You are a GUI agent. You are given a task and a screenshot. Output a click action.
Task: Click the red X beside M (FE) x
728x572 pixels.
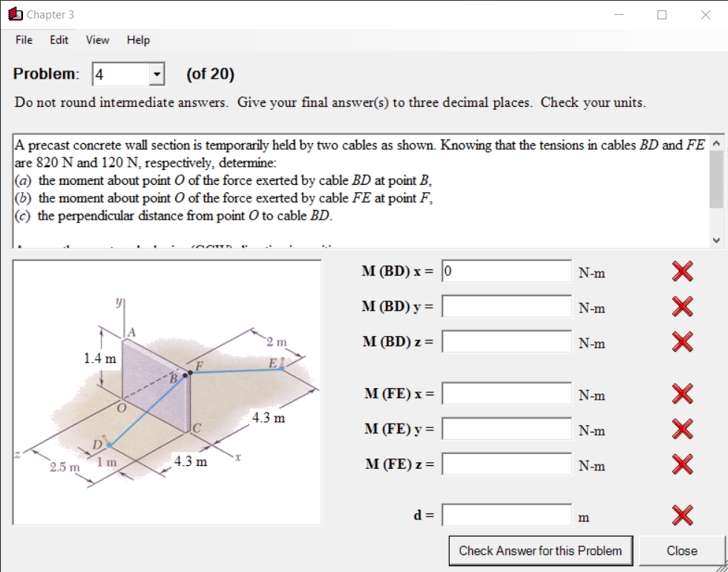click(x=682, y=394)
